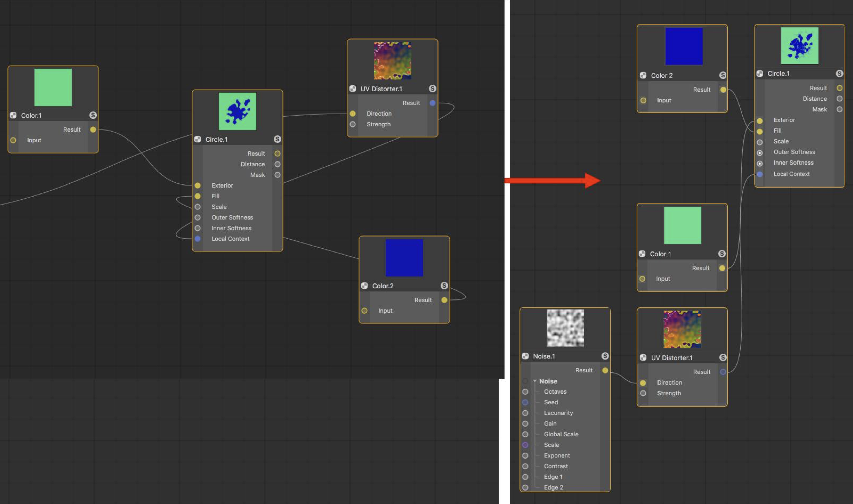
Task: Click the Result output port of left-graph Color.1
Action: [93, 129]
